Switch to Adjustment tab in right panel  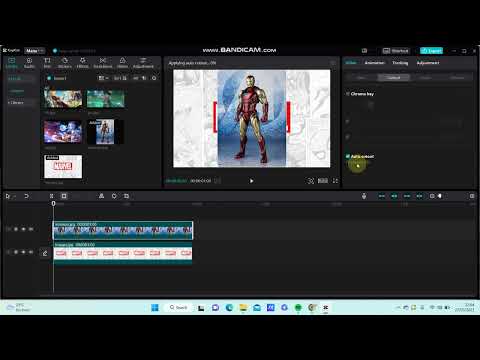[428, 63]
